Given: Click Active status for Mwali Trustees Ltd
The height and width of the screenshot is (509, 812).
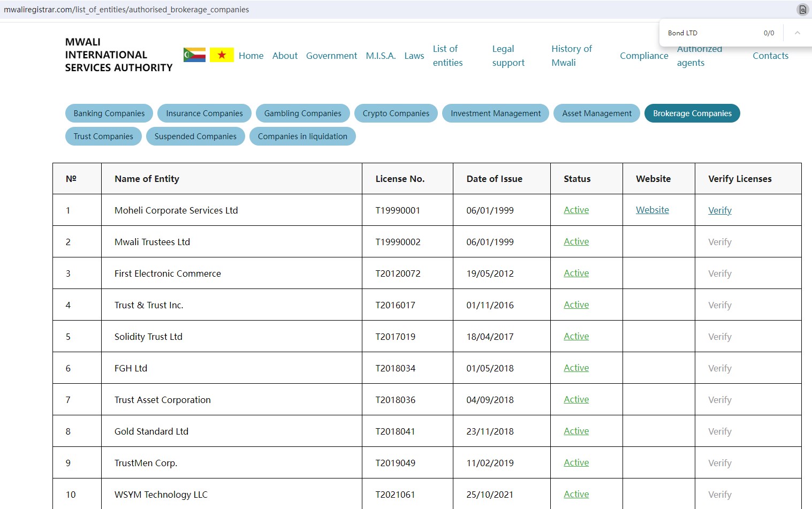Looking at the screenshot, I should point(576,241).
